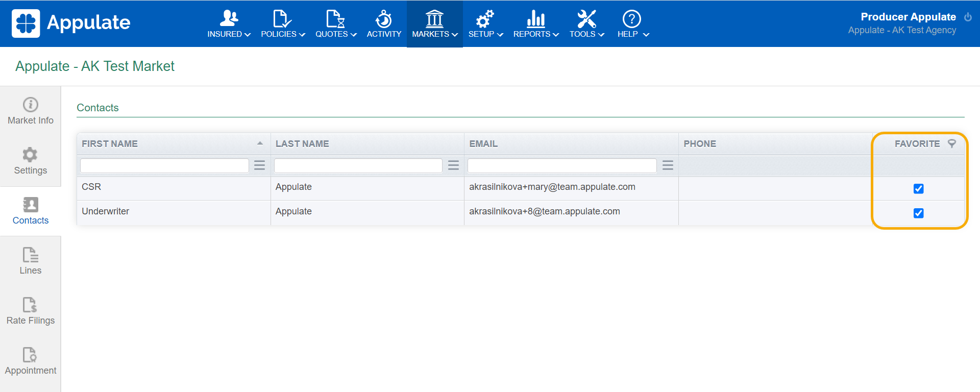Select the Contacts sidebar tab

31,211
